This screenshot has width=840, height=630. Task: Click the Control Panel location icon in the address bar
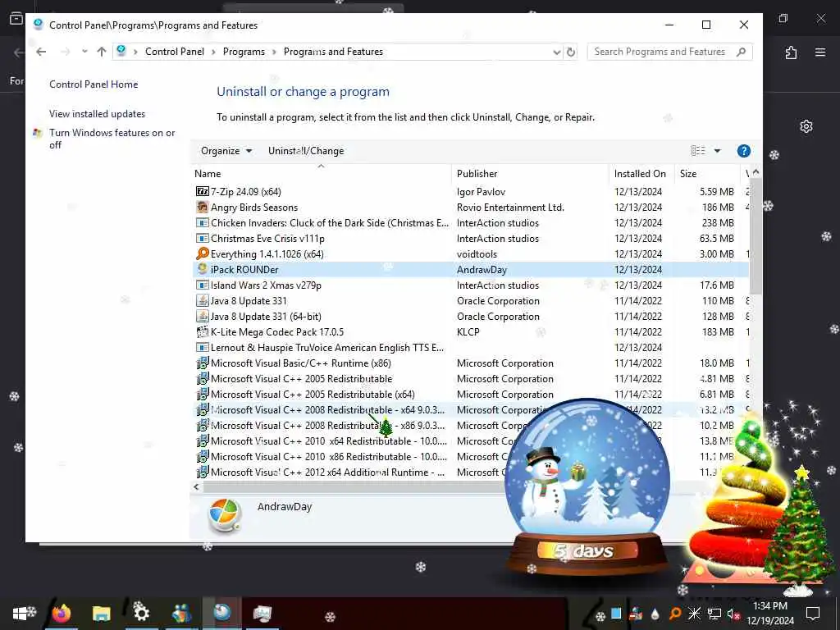click(x=121, y=51)
